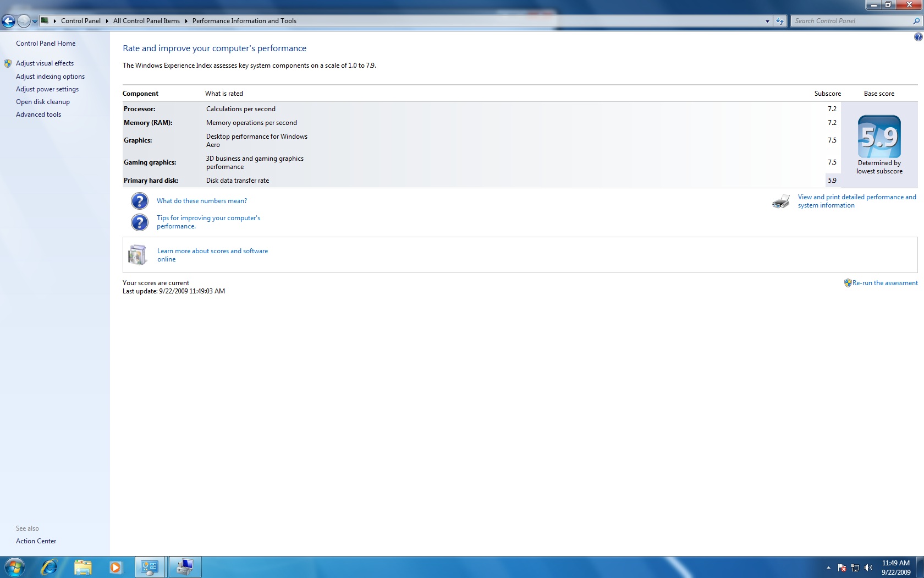Click the Gaming graphics row label

point(150,162)
